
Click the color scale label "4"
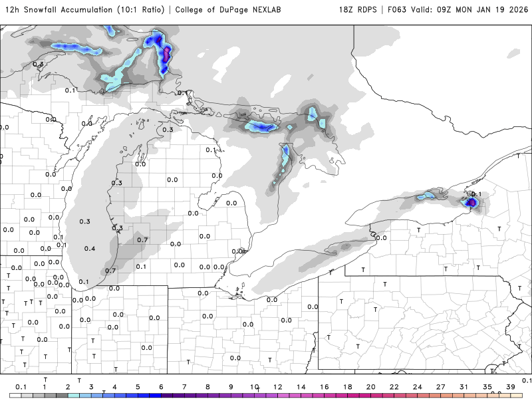[114, 387]
